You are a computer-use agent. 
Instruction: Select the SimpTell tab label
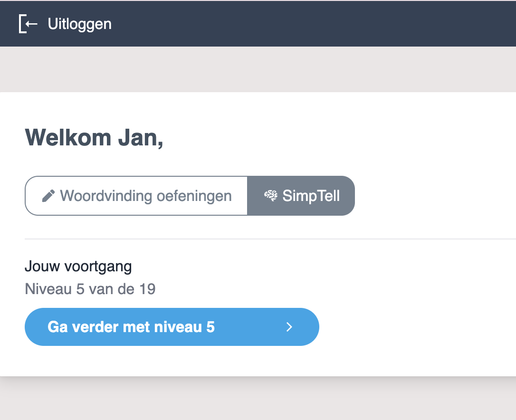point(311,196)
